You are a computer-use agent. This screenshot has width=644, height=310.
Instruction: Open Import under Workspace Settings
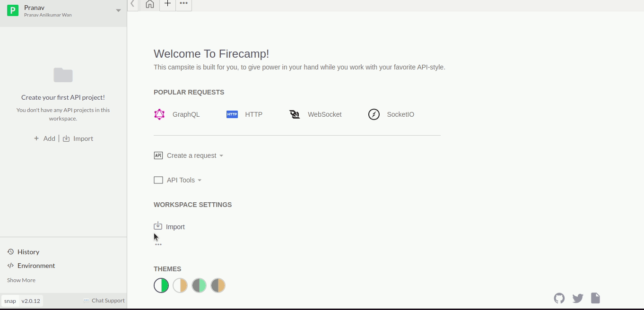tap(175, 227)
